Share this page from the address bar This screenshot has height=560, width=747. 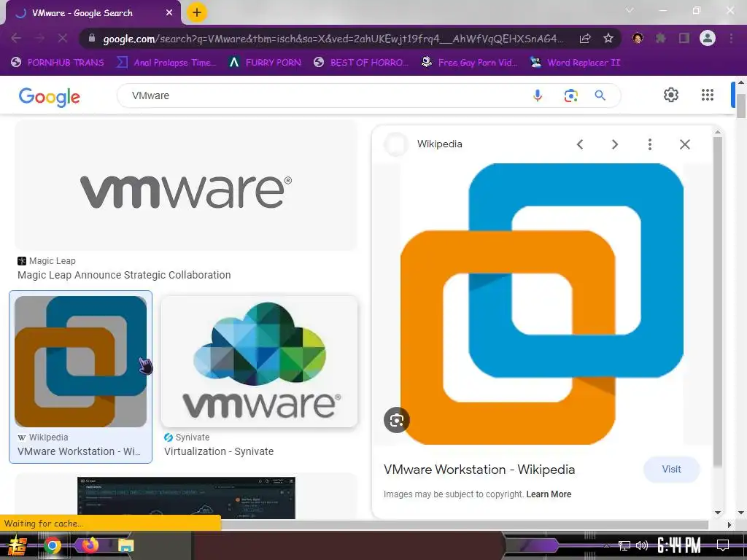point(585,39)
